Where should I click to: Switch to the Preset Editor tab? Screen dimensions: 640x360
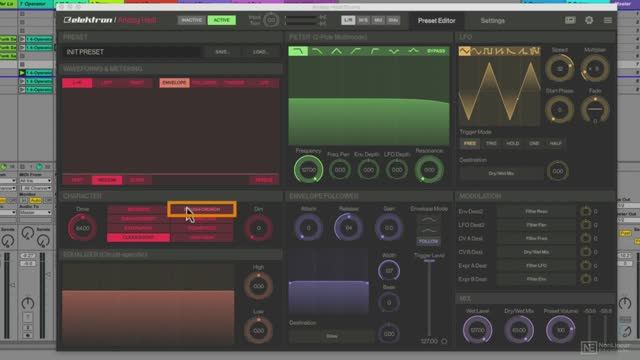436,20
